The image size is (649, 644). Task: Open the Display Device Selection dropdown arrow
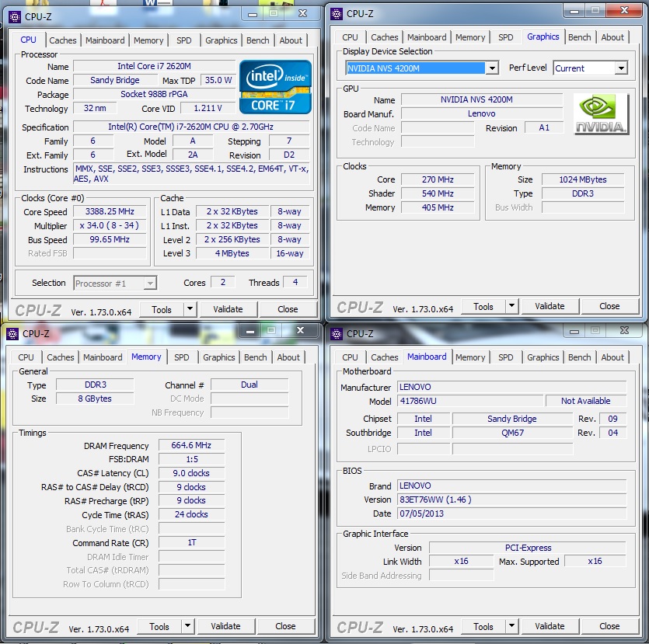point(492,68)
